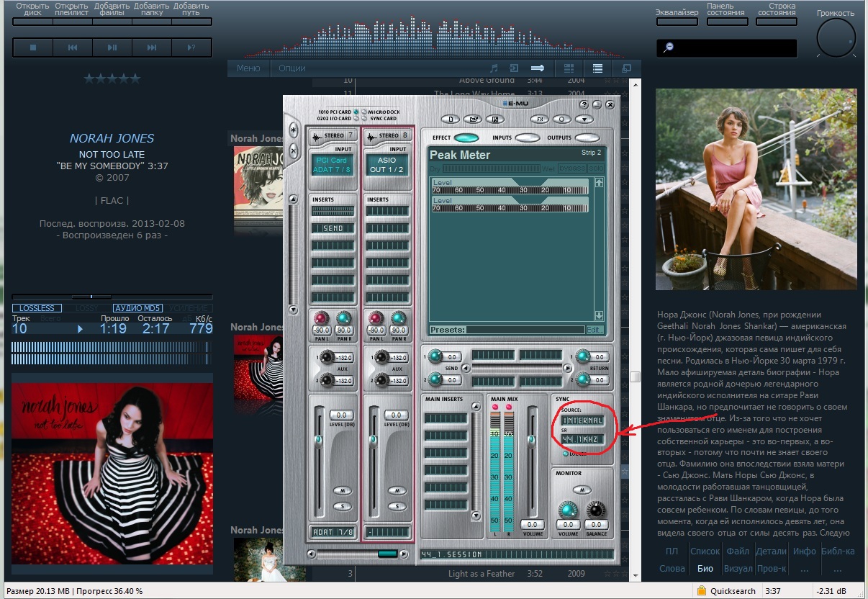Click the random playback button with question mark
Viewport: 868px width, 599px height.
pos(191,48)
